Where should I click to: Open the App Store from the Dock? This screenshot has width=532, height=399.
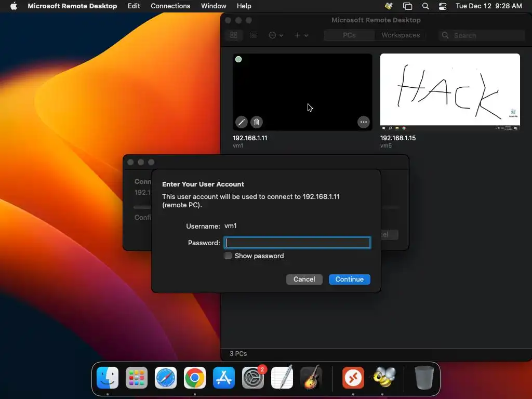click(224, 377)
